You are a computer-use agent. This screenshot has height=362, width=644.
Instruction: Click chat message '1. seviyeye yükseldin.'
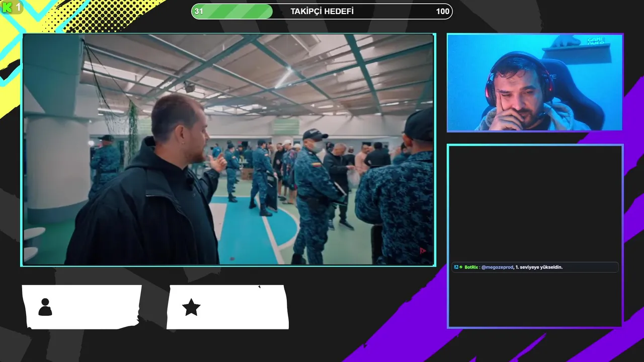click(539, 267)
